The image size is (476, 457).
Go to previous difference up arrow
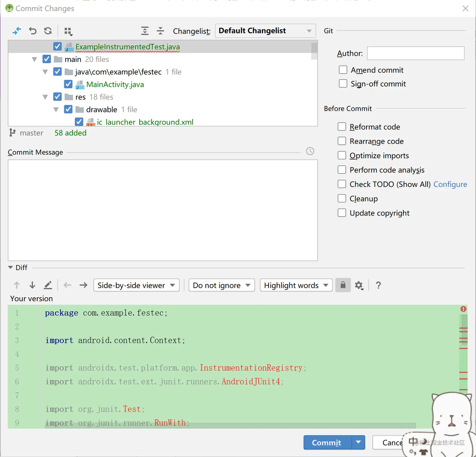point(17,285)
